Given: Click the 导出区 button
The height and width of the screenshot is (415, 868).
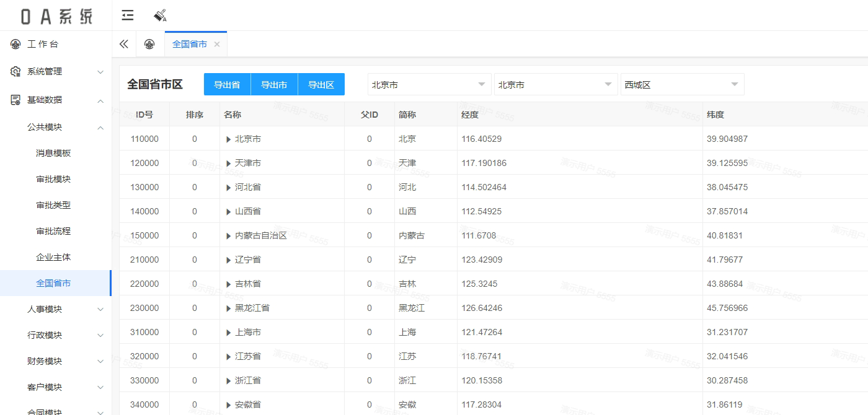Looking at the screenshot, I should [321, 85].
